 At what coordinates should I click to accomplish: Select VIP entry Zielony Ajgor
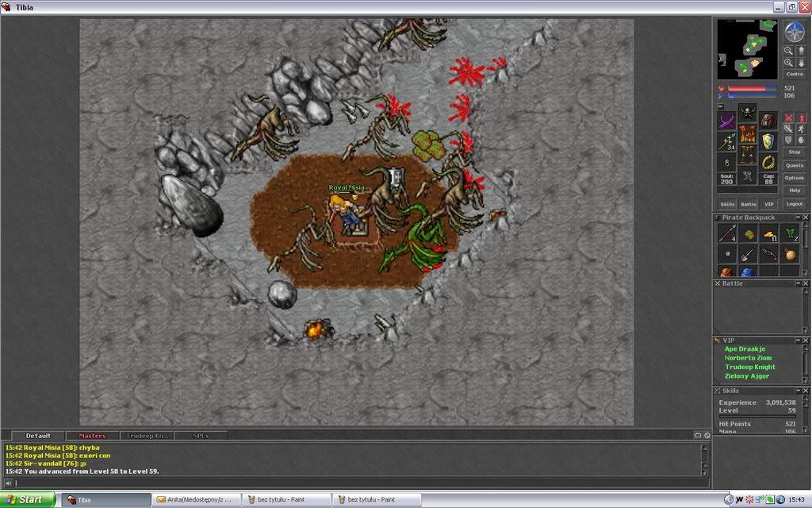747,375
